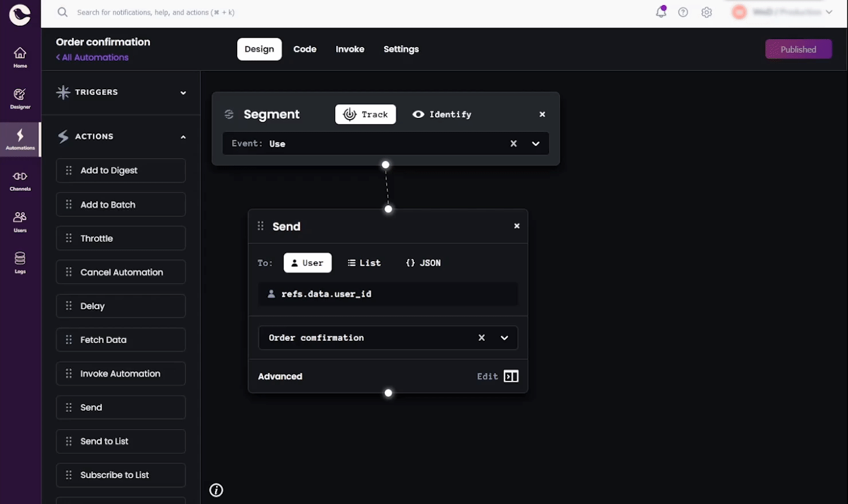Screen dimensions: 848x504
Task: Switch to the Code tab
Action: (305, 49)
